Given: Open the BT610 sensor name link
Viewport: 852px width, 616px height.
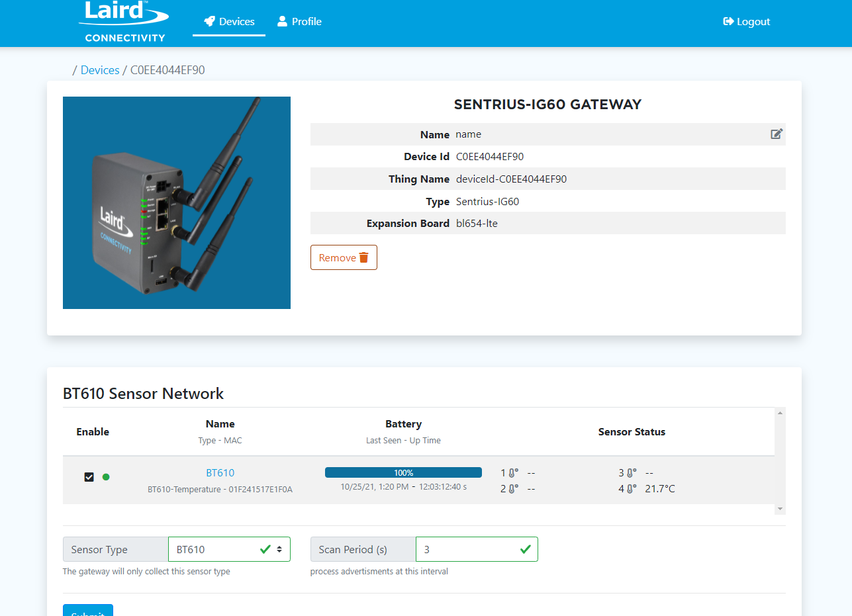Looking at the screenshot, I should pos(220,473).
